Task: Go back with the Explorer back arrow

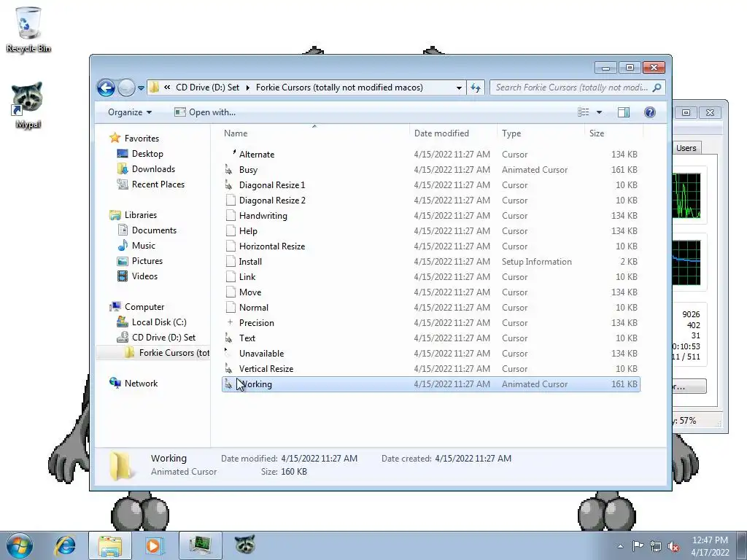Action: pos(106,87)
